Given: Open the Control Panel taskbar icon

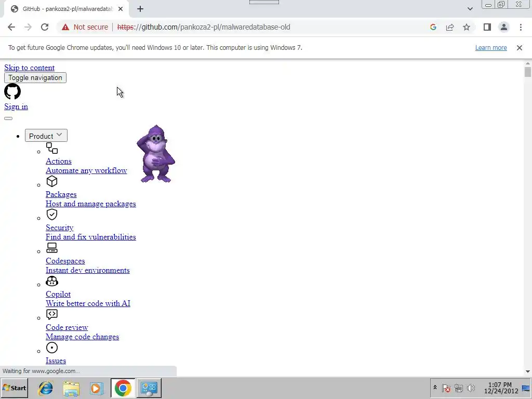Looking at the screenshot, I should pyautogui.click(x=149, y=388).
